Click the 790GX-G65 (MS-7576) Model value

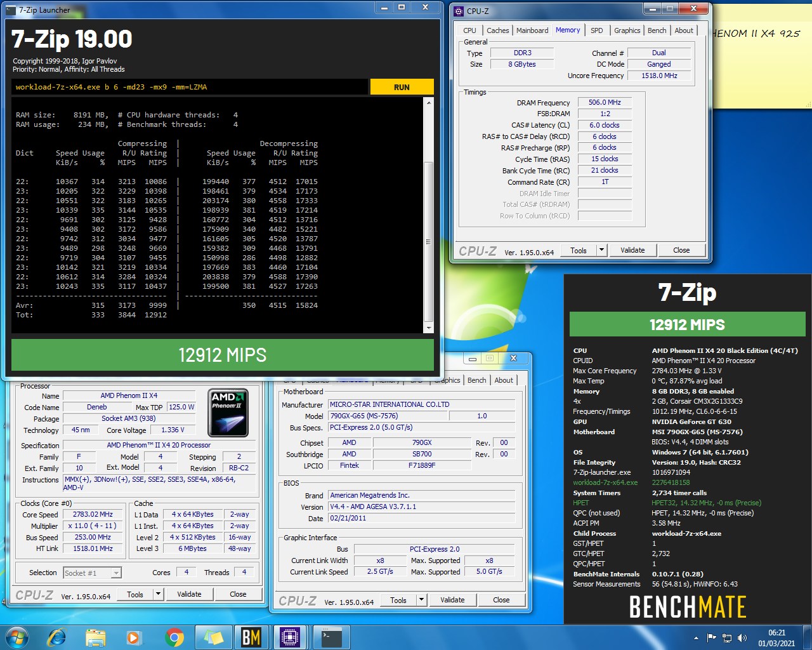pyautogui.click(x=388, y=416)
